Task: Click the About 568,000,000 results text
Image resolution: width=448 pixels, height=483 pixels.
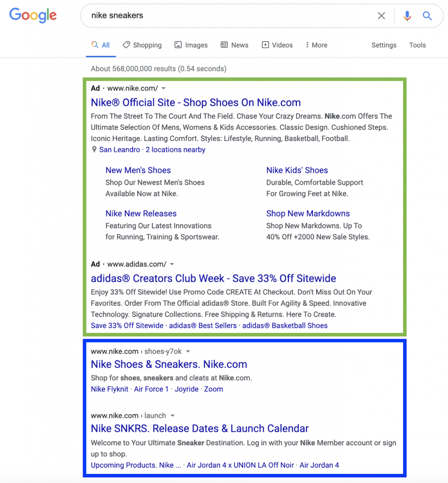Action: click(x=159, y=69)
